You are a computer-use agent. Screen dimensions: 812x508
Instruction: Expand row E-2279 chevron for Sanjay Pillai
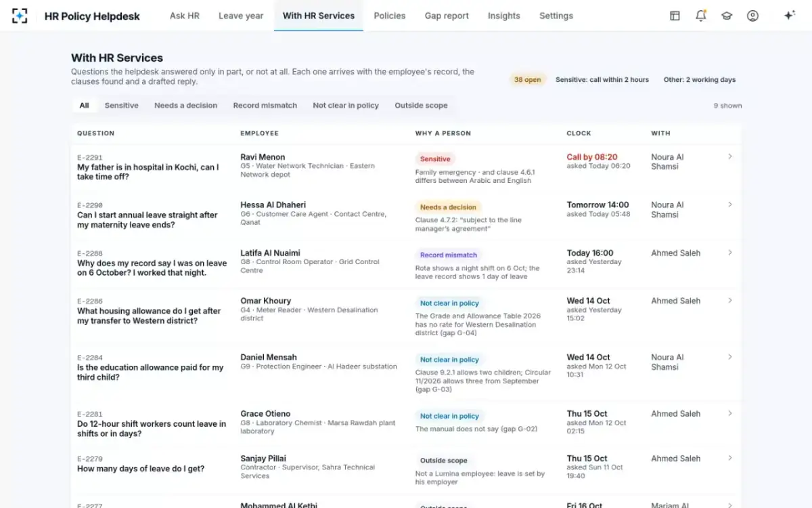[730, 458]
